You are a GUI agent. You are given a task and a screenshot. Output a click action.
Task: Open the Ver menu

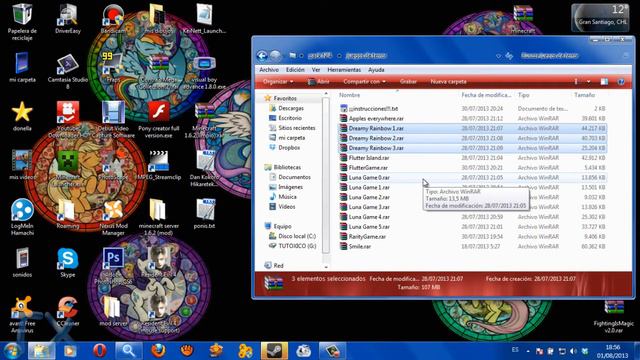click(x=316, y=70)
